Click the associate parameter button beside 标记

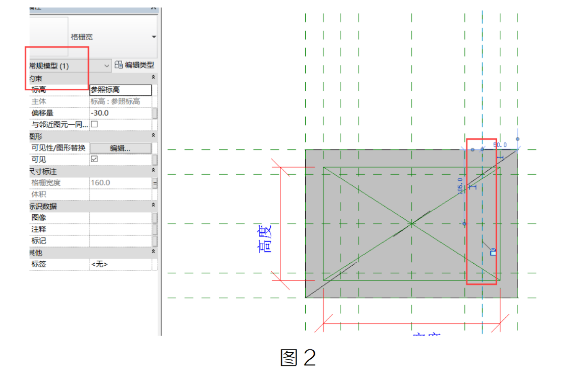click(x=155, y=241)
